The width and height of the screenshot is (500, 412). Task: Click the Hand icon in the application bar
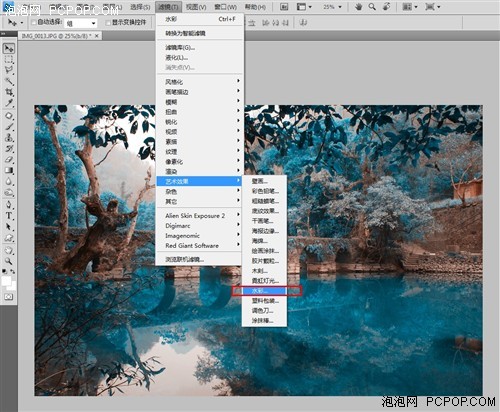[359, 7]
